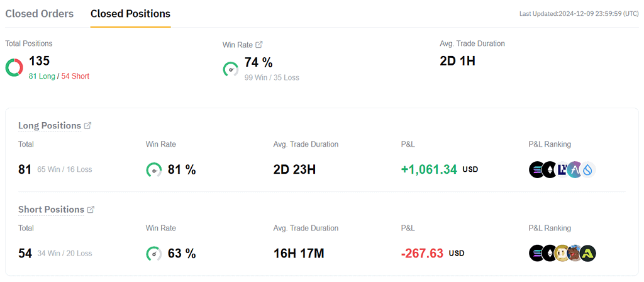Click the Long Positions heading link
The image size is (644, 282).
[x=50, y=126]
